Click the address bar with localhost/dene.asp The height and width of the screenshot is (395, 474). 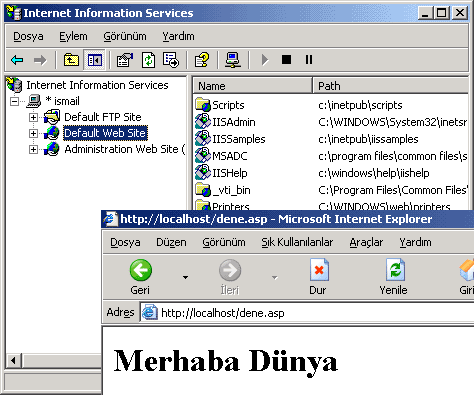[x=307, y=313]
